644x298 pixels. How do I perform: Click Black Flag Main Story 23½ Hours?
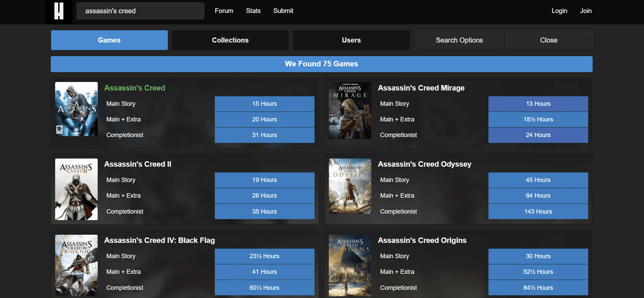point(264,256)
